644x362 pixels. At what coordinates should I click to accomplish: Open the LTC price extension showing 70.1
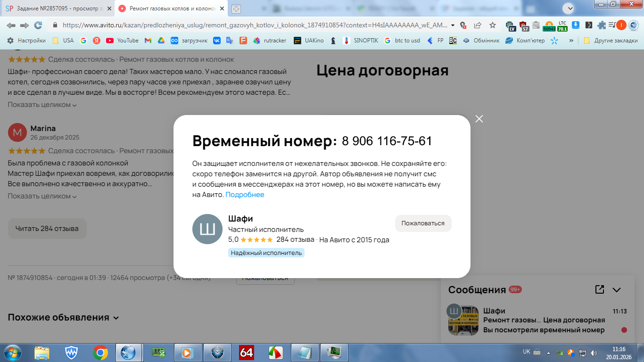562,26
